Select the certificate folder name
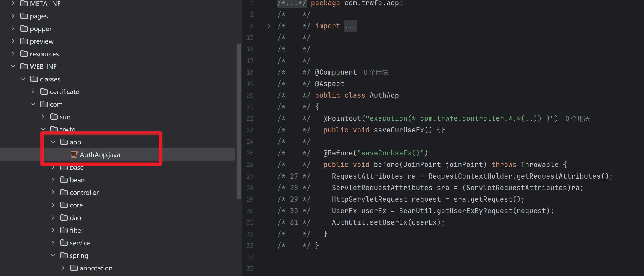 [65, 92]
